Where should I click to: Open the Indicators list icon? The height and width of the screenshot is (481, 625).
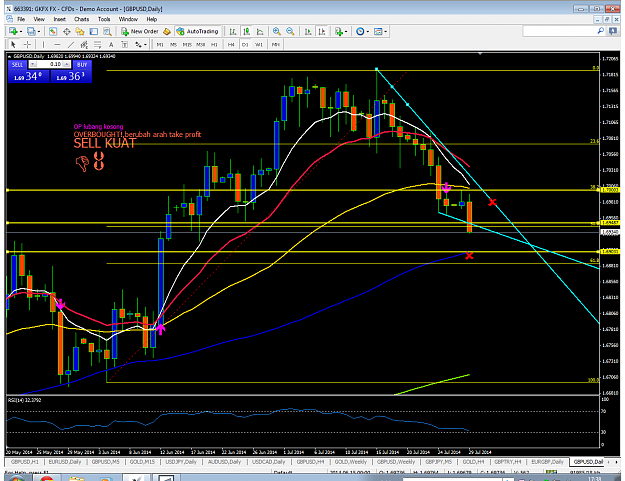pos(339,31)
